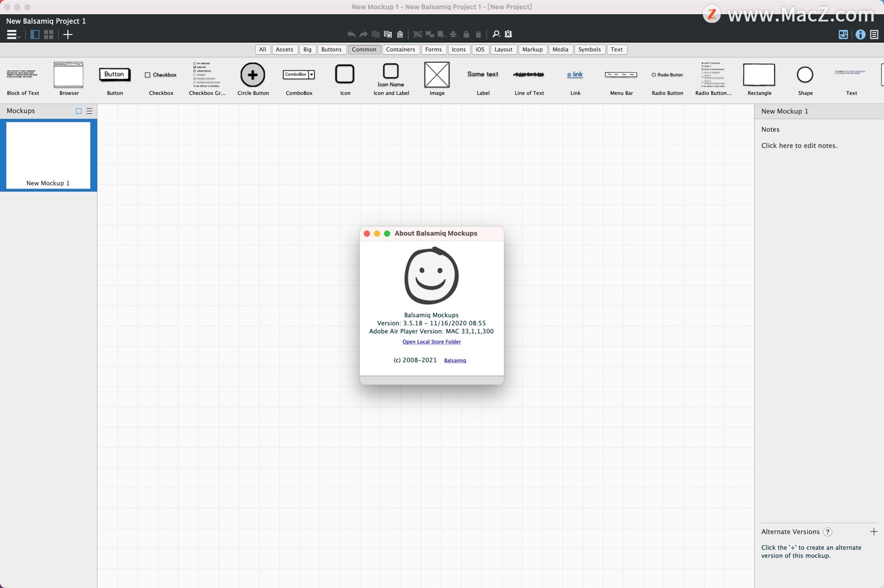Image resolution: width=884 pixels, height=588 pixels.
Task: Switch to the thumbnail grid view
Action: coord(49,34)
